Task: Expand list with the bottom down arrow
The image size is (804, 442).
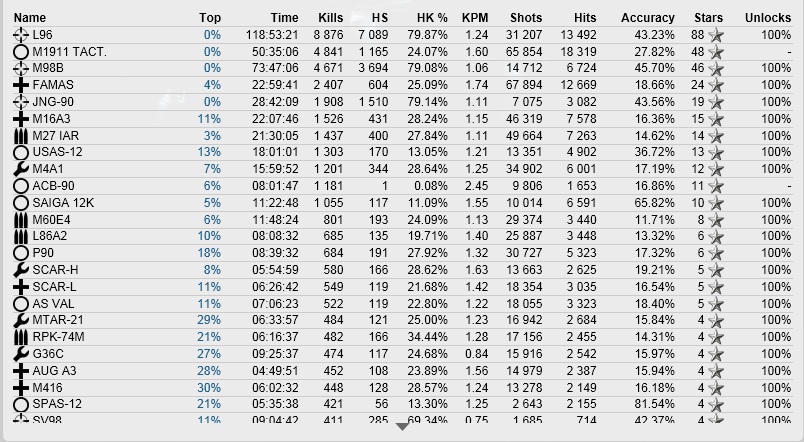Action: click(403, 426)
